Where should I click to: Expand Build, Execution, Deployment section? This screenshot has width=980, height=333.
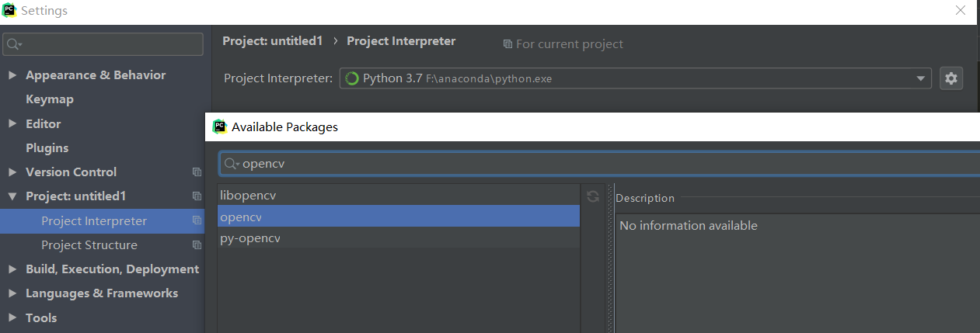click(12, 269)
